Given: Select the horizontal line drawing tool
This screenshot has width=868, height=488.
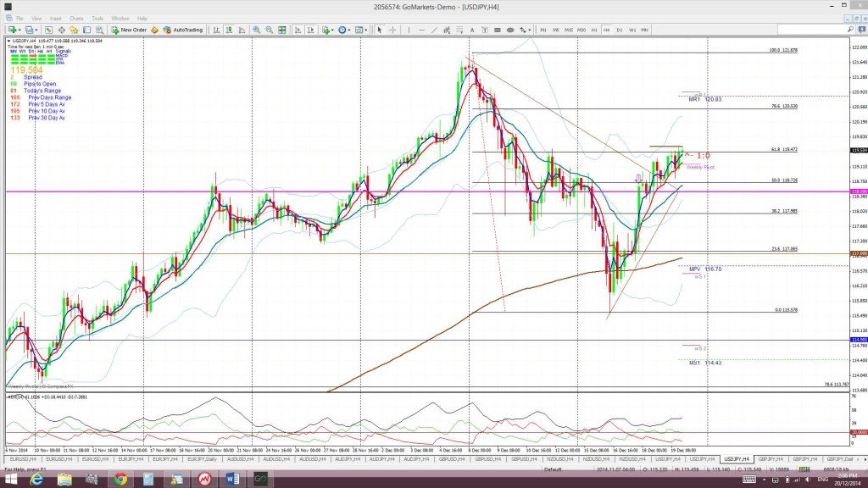Looking at the screenshot, I should point(422,30).
